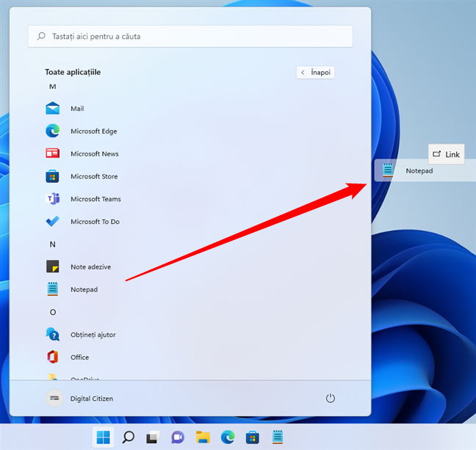476x450 pixels.
Task: Click the Obțineți ajutor label
Action: [93, 335]
